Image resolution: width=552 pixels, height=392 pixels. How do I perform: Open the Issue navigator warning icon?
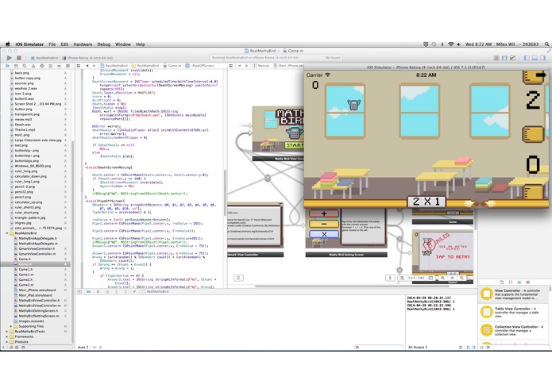[x=33, y=66]
